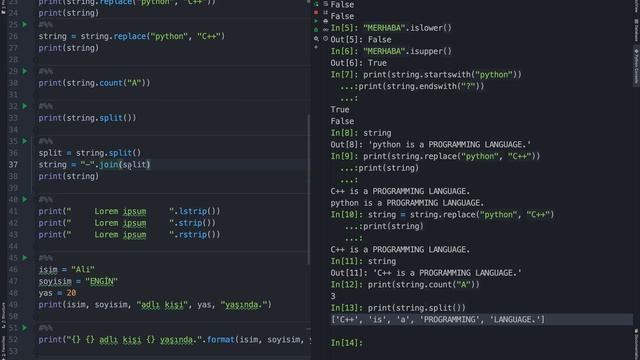Screen dimensions: 640x360
Task: Click the rstrip() print line
Action: 129,235
